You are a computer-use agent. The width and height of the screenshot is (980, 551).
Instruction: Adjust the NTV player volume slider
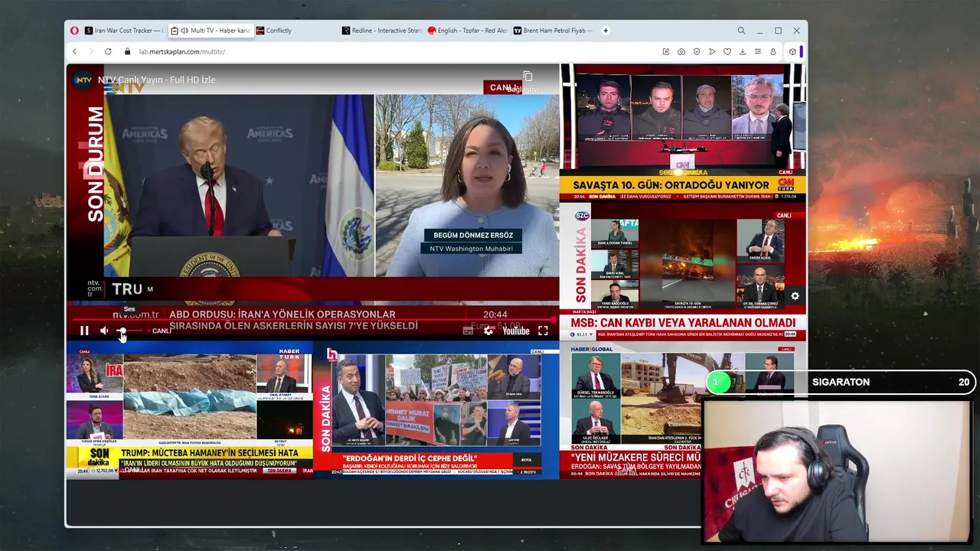(129, 331)
